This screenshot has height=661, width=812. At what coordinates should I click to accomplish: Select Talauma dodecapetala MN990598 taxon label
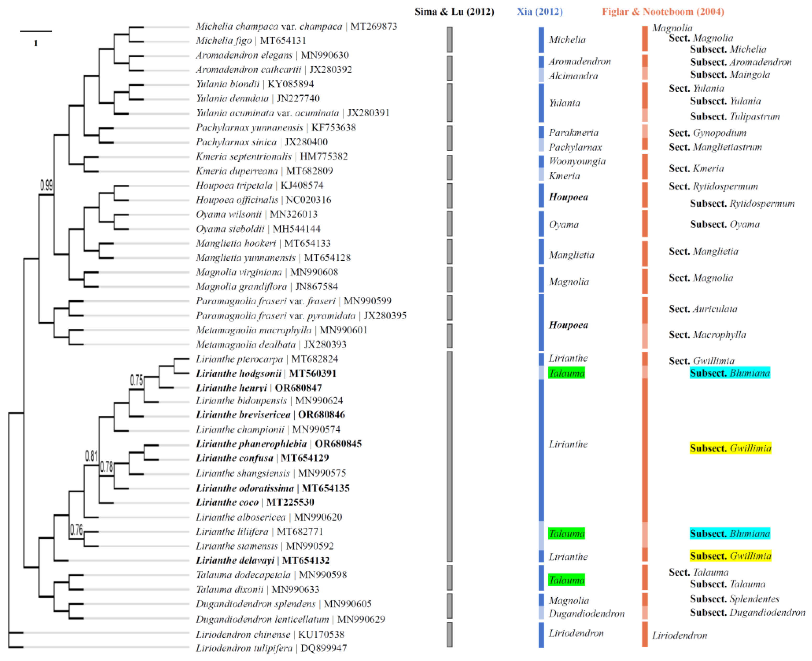[x=271, y=575]
